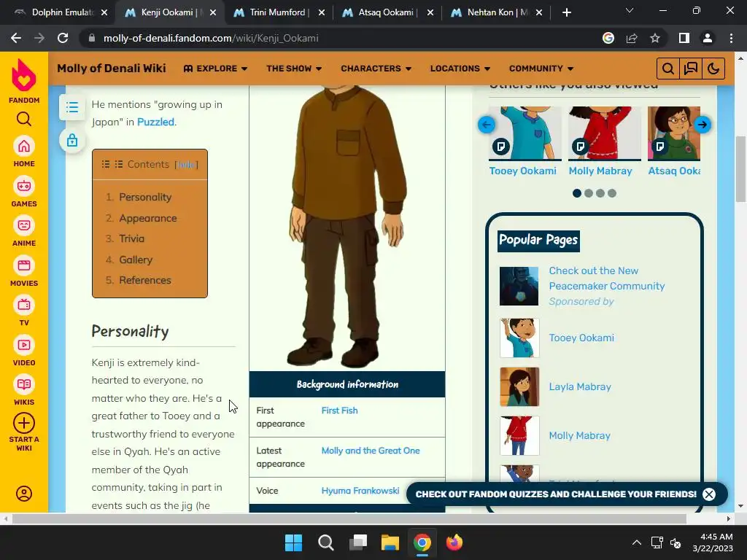Open the user profile icon in sidebar
This screenshot has height=560, width=747.
click(24, 494)
